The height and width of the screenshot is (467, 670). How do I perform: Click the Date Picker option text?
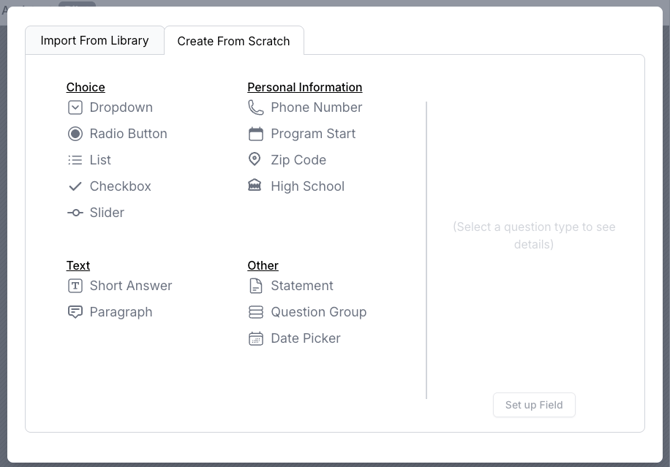click(x=305, y=339)
